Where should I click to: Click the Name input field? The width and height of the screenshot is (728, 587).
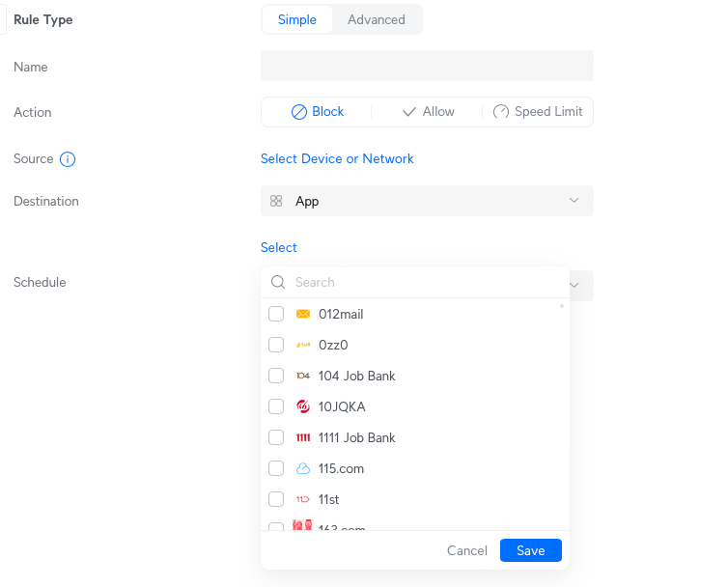pos(427,66)
